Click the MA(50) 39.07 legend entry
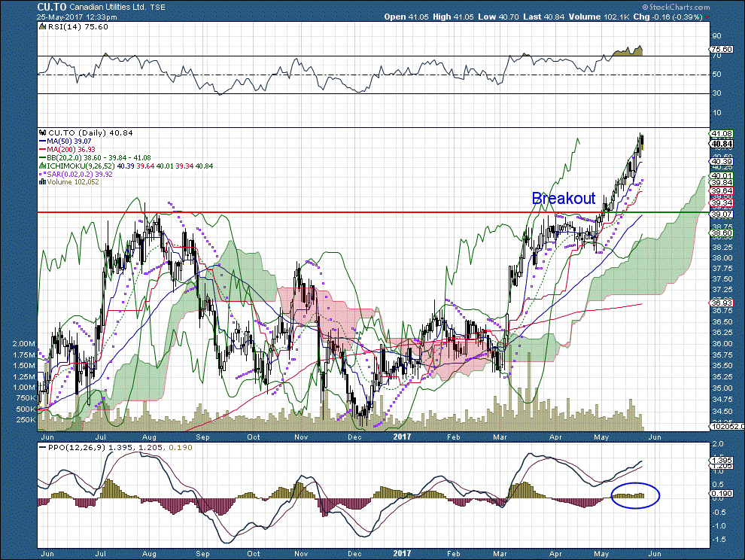 pyautogui.click(x=69, y=142)
